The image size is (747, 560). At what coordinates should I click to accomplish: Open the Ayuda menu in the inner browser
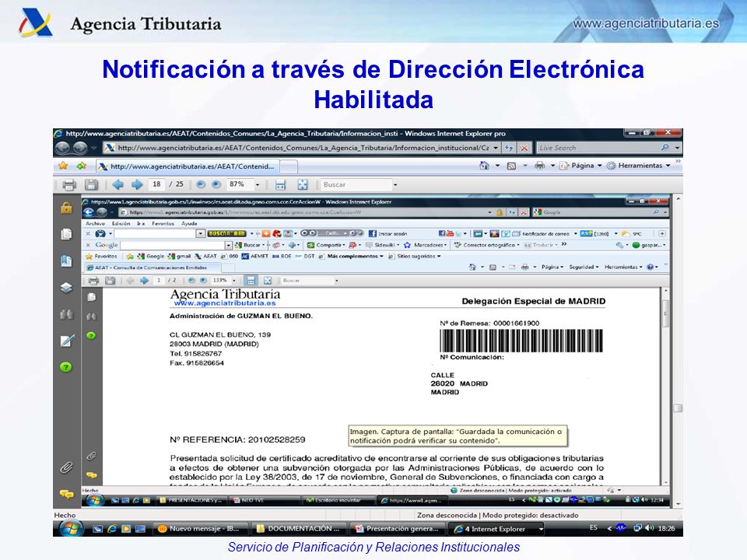(x=189, y=223)
